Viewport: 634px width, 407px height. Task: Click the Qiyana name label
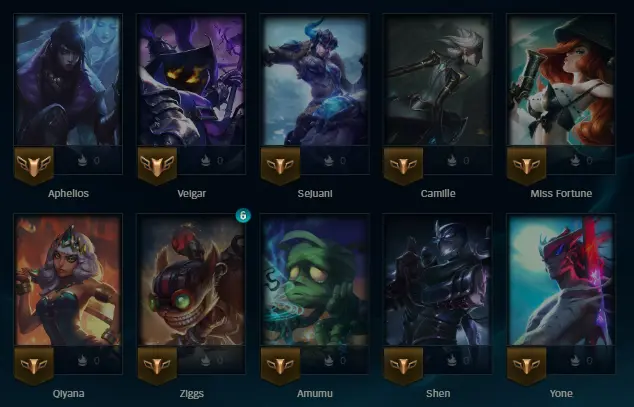coord(68,394)
